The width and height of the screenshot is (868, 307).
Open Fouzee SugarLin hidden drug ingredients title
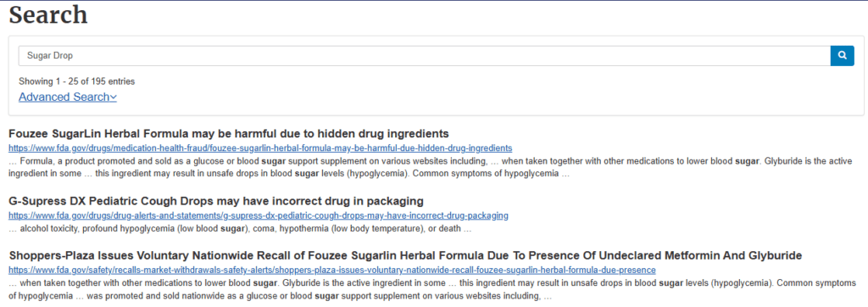pyautogui.click(x=229, y=133)
